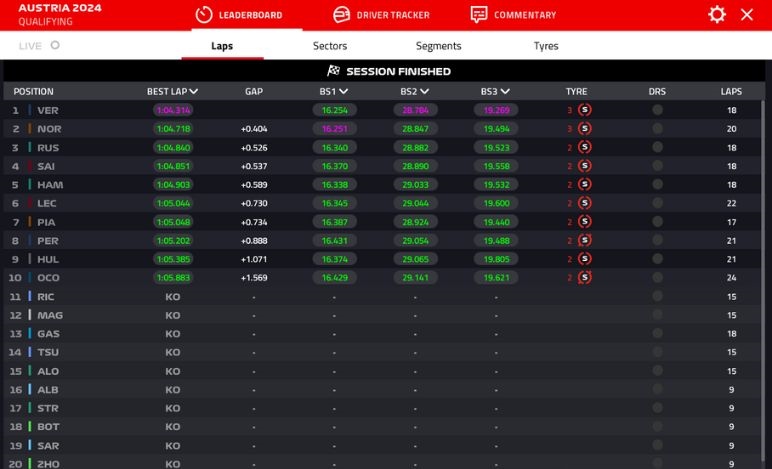Open the Segments view
The width and height of the screenshot is (772, 469).
coord(438,46)
